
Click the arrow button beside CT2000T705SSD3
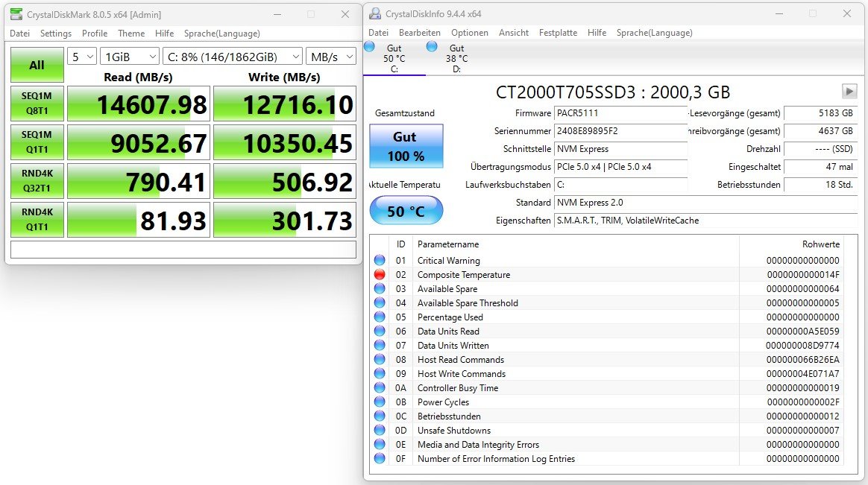849,91
